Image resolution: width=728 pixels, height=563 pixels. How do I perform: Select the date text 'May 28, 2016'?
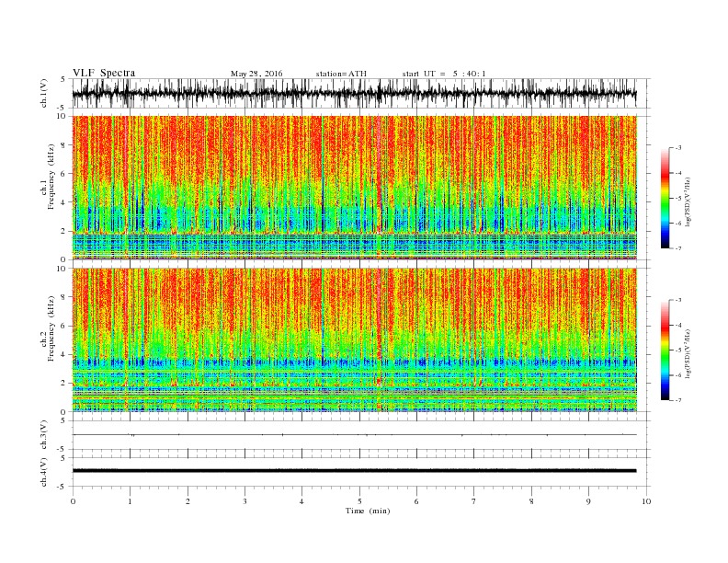point(256,74)
